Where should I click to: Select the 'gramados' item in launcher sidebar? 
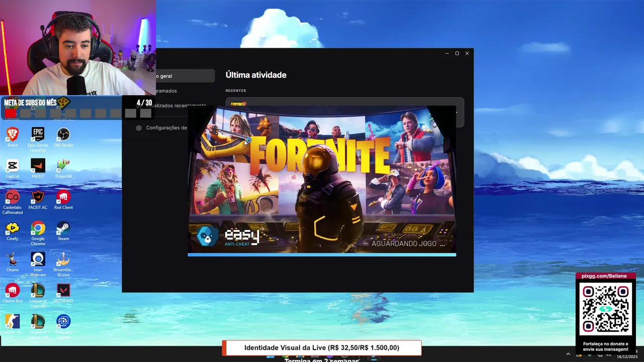(166, 91)
